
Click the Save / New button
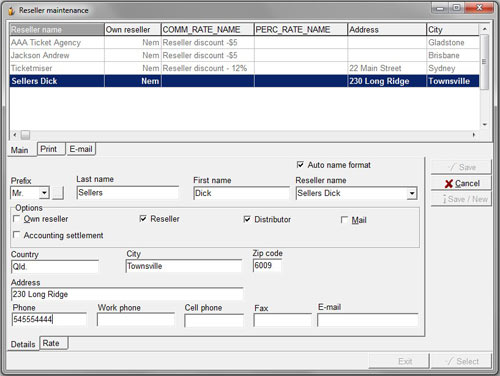click(461, 199)
